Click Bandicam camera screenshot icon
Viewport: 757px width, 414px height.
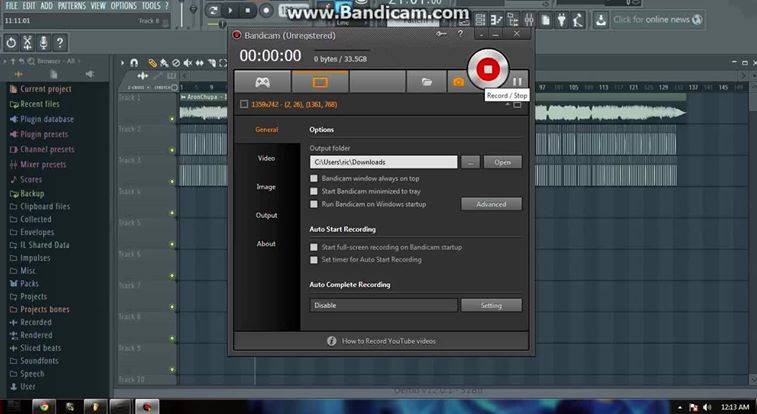[x=458, y=83]
